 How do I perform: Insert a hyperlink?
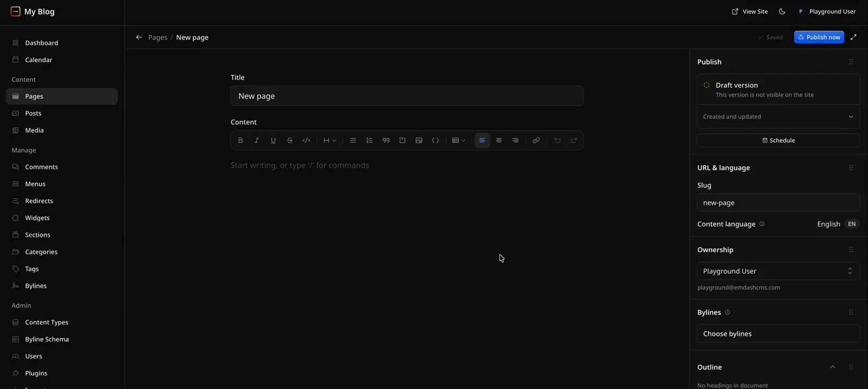coord(536,141)
